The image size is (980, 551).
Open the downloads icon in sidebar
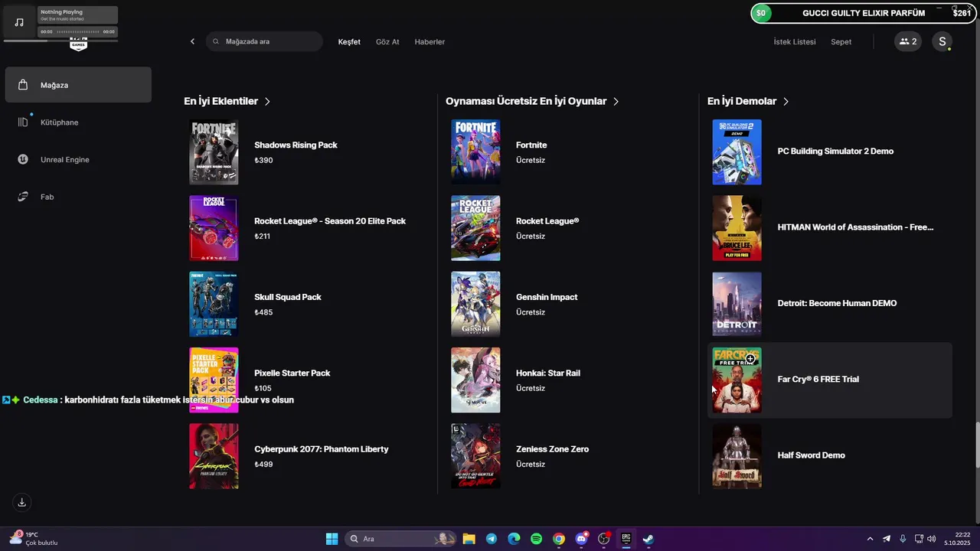(x=22, y=503)
